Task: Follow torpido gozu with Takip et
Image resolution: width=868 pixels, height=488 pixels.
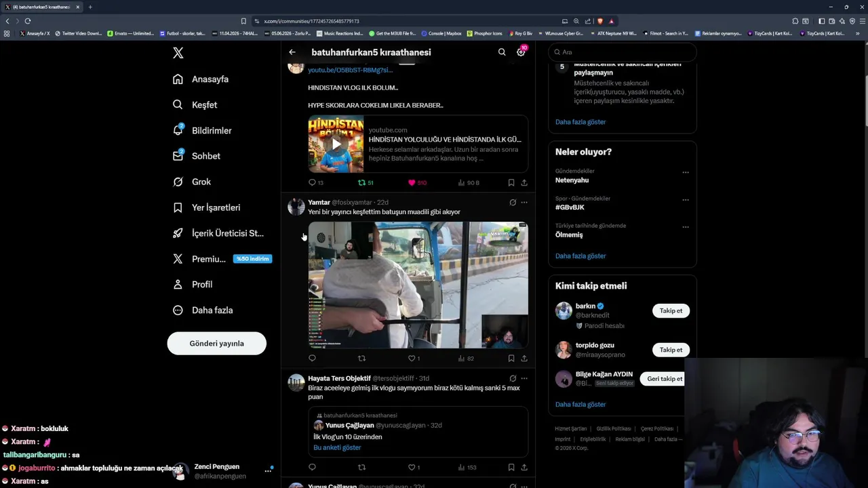Action: [671, 350]
